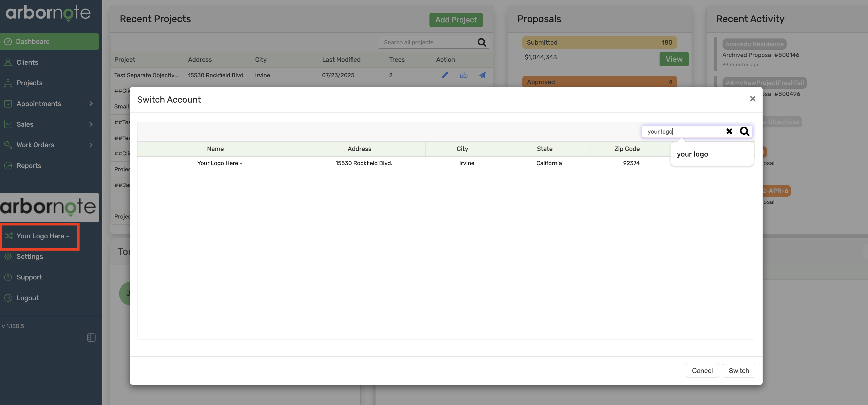Click the account search magnifier icon
The width and height of the screenshot is (868, 405).
click(744, 131)
